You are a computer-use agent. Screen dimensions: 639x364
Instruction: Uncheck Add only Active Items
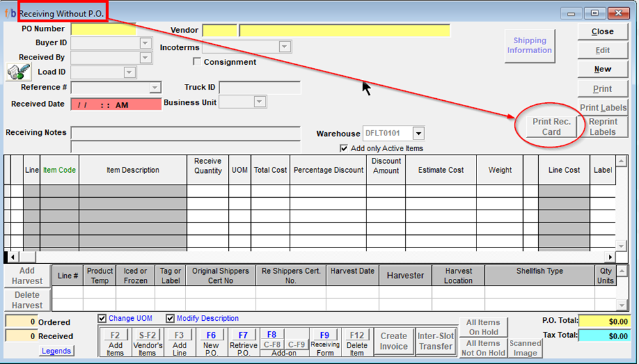pos(344,149)
